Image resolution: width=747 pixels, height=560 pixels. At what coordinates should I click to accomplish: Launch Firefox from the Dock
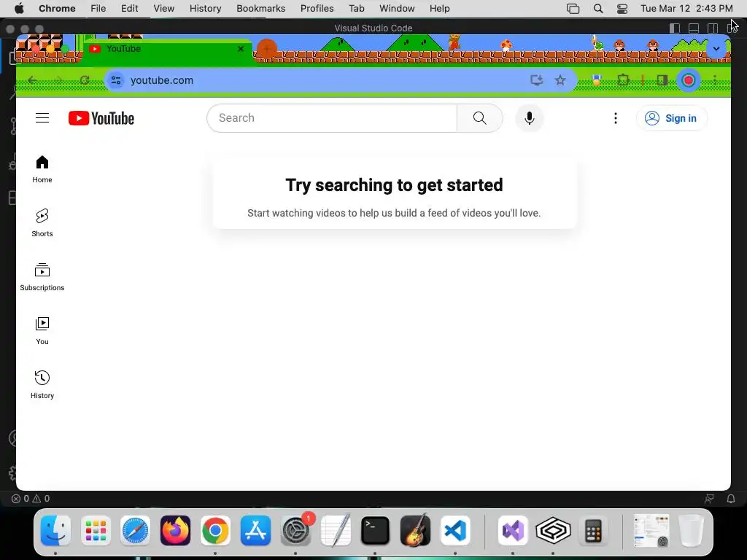tap(175, 531)
